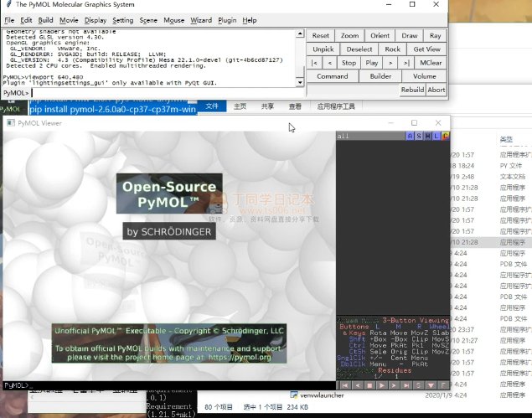Viewport: 532px width, 418px height.
Task: Open the Plugin menu
Action: pyautogui.click(x=226, y=19)
